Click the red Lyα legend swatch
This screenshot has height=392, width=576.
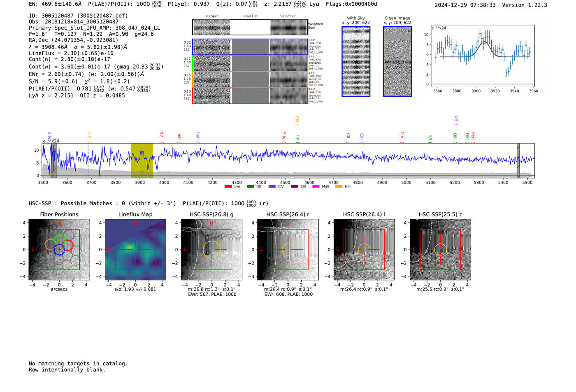[x=228, y=187]
